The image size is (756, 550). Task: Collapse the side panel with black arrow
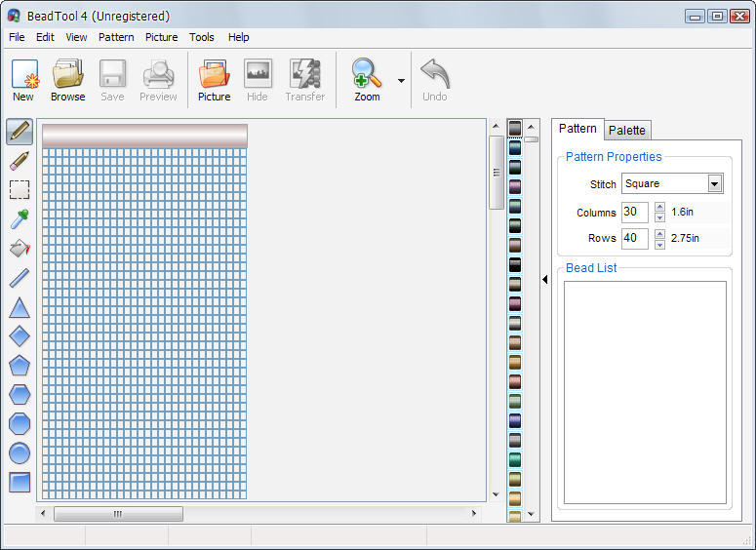click(545, 279)
